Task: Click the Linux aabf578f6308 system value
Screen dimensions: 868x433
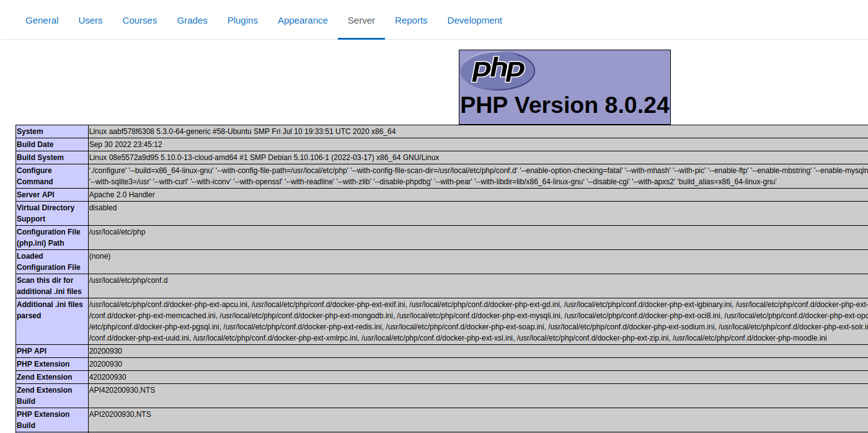Action: [242, 132]
